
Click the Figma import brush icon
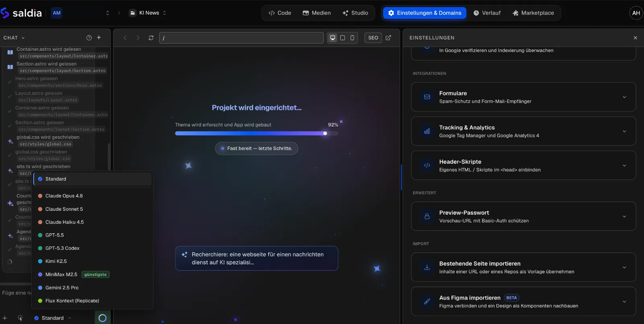coord(427,301)
